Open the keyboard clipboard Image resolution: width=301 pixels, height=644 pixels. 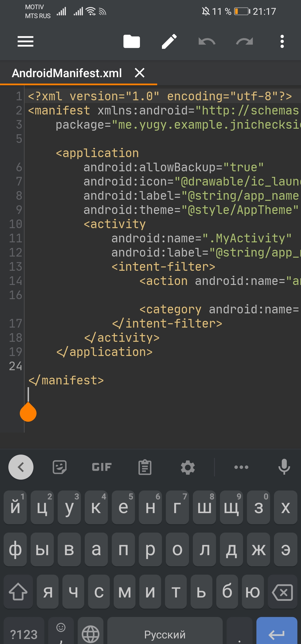[x=145, y=467]
